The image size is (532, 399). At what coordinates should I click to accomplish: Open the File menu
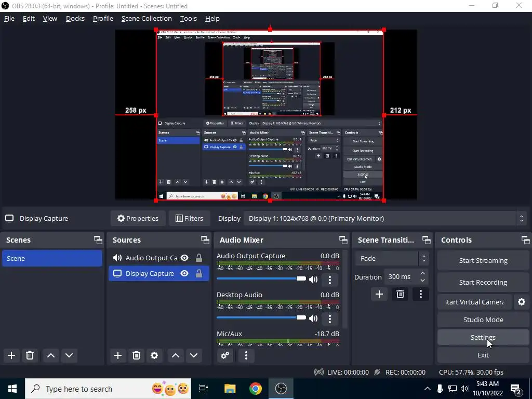[x=9, y=18]
